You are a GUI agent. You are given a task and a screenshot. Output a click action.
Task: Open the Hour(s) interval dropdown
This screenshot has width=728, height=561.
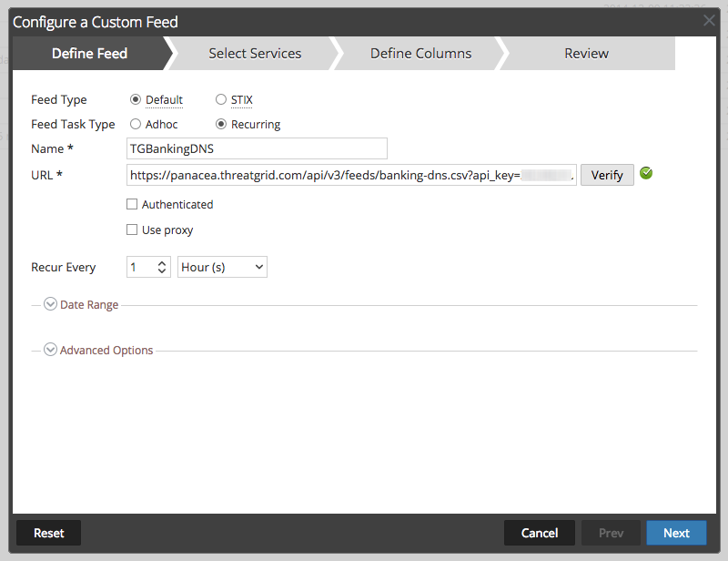tap(222, 267)
